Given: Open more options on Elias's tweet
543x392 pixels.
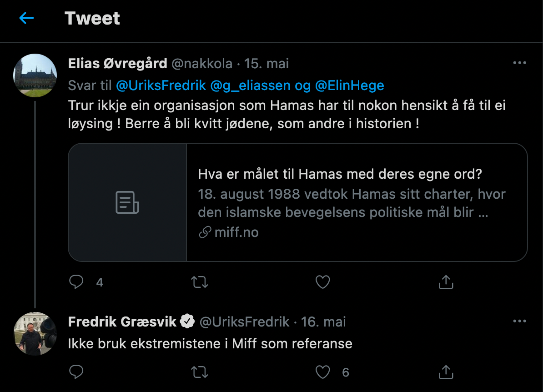Looking at the screenshot, I should tap(519, 63).
